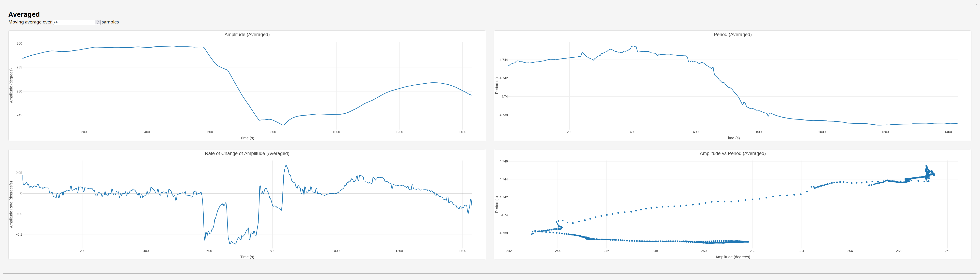Click "Time (s)" label under Rate of Change chart
Screen dimensions: 980x280
click(247, 257)
